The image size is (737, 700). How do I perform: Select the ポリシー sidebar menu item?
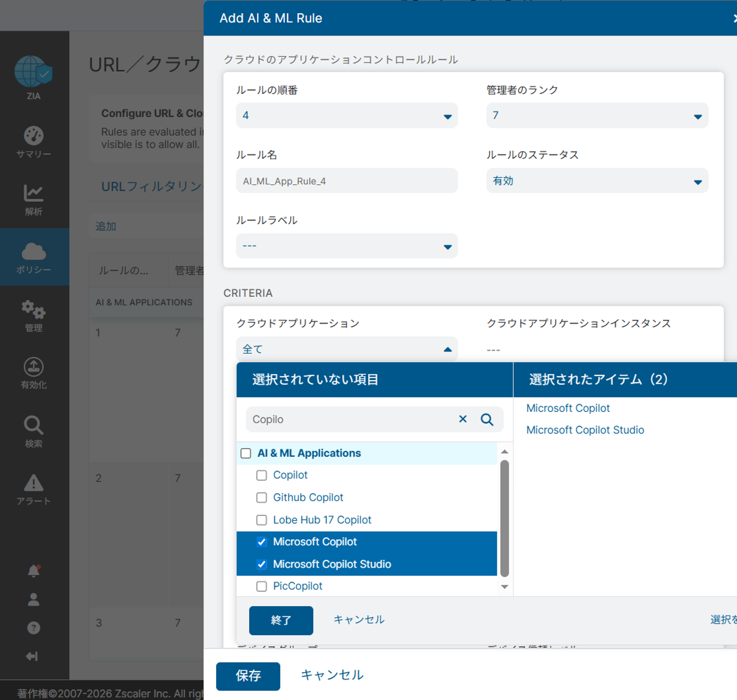[x=34, y=257]
